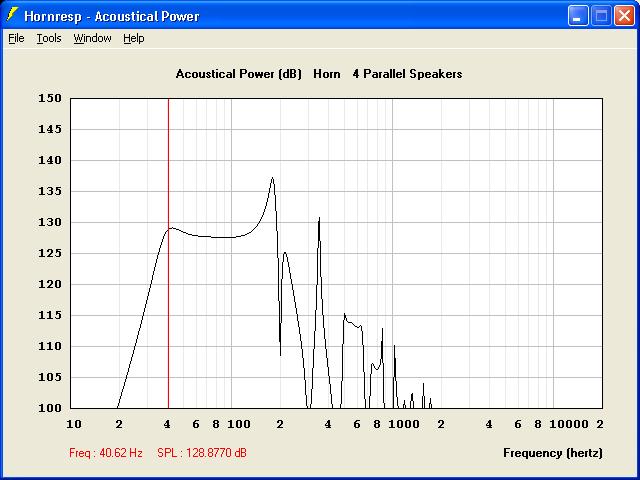Viewport: 640px width, 480px height.
Task: Open the Window menu
Action: [x=92, y=38]
